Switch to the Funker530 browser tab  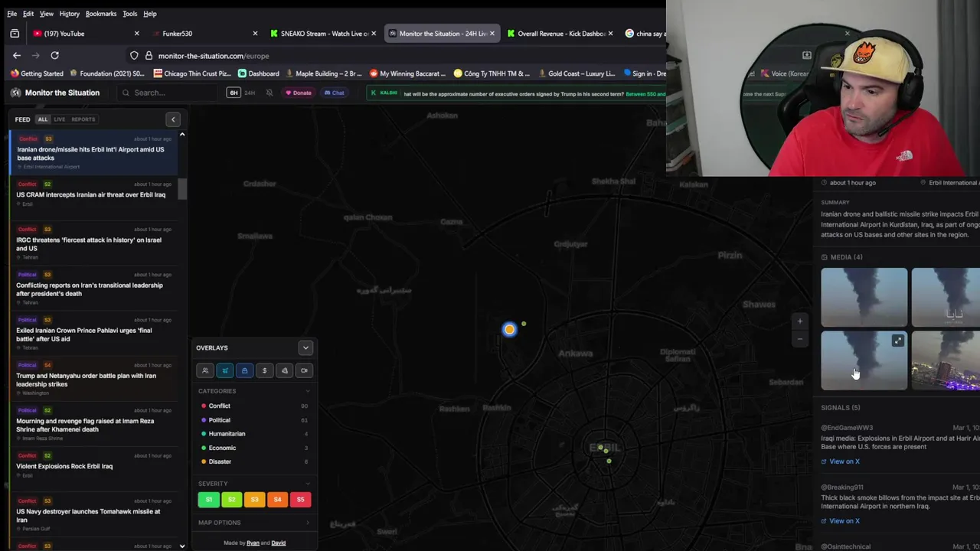(203, 34)
